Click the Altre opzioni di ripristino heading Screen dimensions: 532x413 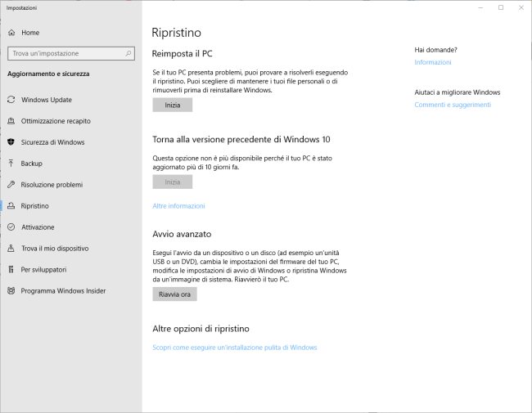click(201, 329)
